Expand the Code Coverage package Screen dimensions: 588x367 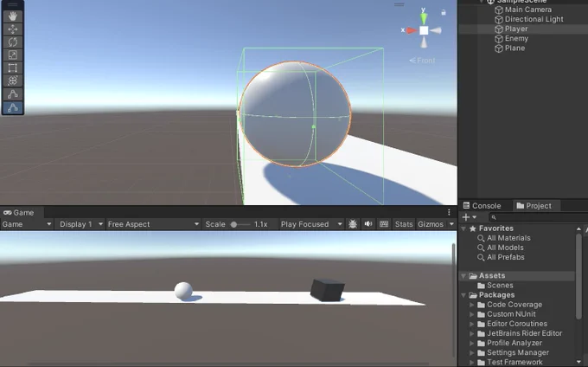pos(472,305)
